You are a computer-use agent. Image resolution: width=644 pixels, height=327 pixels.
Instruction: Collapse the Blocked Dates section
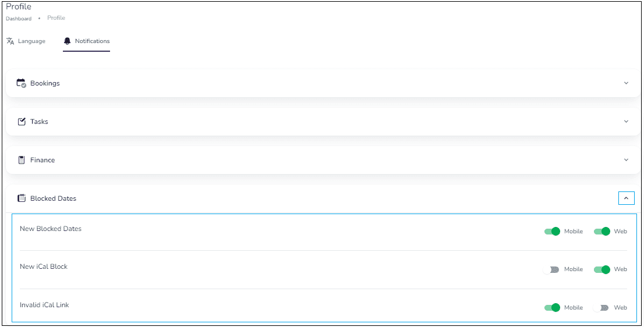tap(627, 198)
